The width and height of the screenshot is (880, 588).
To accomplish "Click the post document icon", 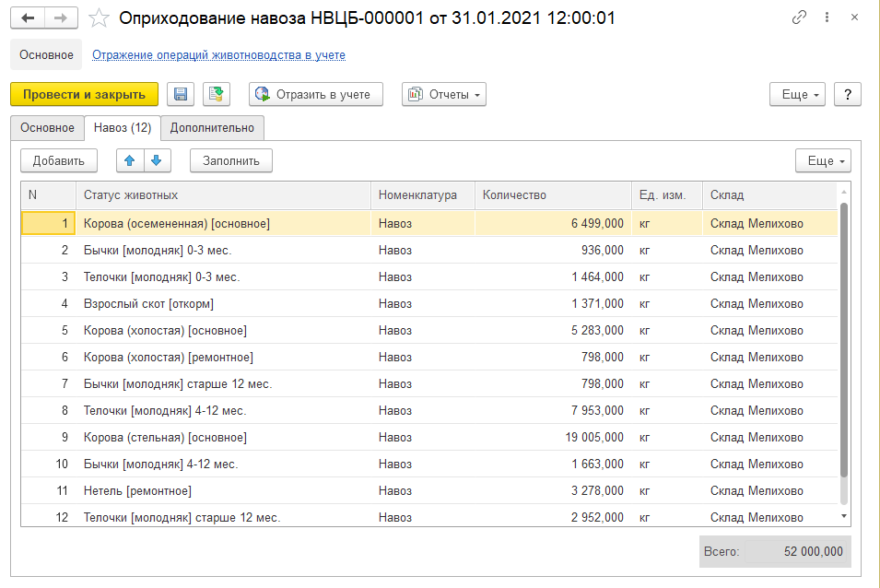I will click(217, 94).
